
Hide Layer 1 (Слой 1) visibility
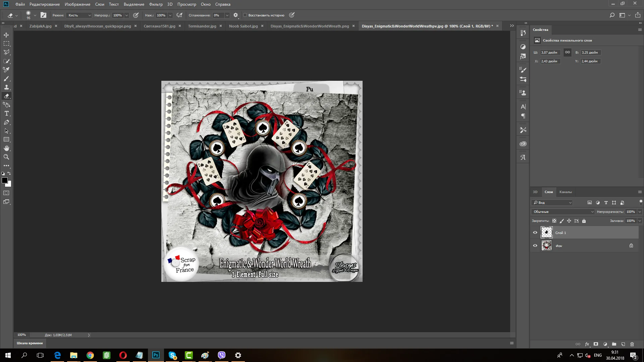pos(535,233)
